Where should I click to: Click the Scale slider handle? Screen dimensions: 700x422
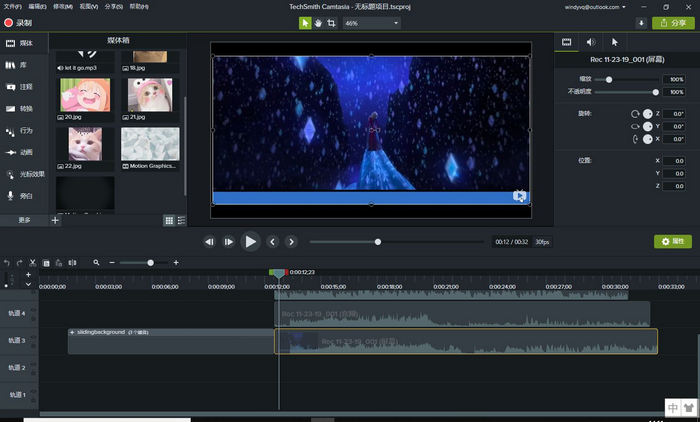tap(609, 79)
